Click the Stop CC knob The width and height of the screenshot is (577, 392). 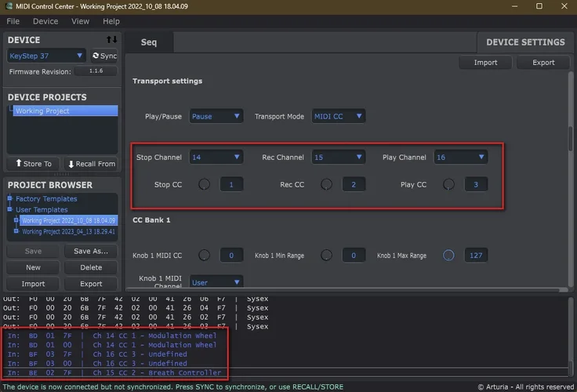205,184
